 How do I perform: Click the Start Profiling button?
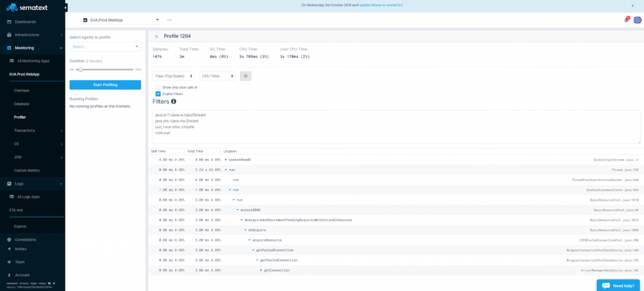tap(105, 85)
